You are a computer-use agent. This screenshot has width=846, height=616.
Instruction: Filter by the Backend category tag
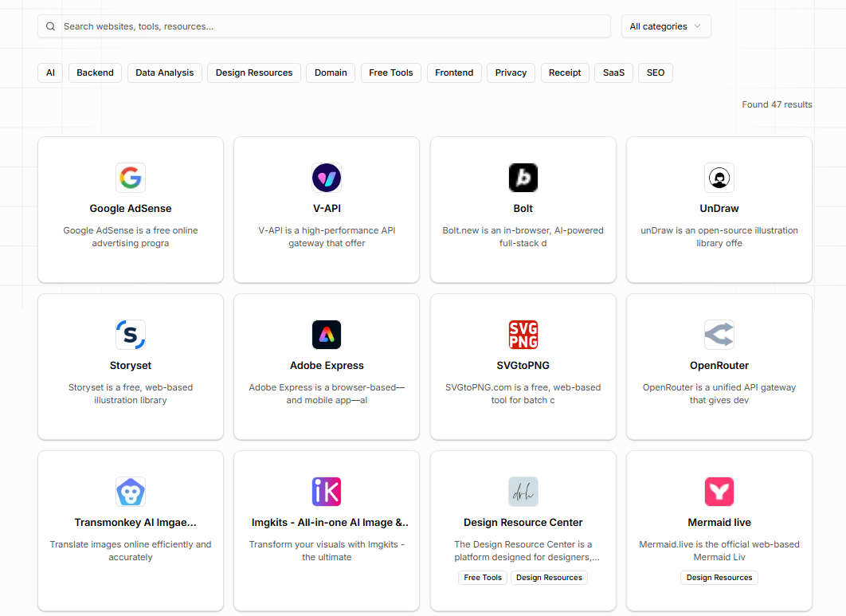pos(95,73)
